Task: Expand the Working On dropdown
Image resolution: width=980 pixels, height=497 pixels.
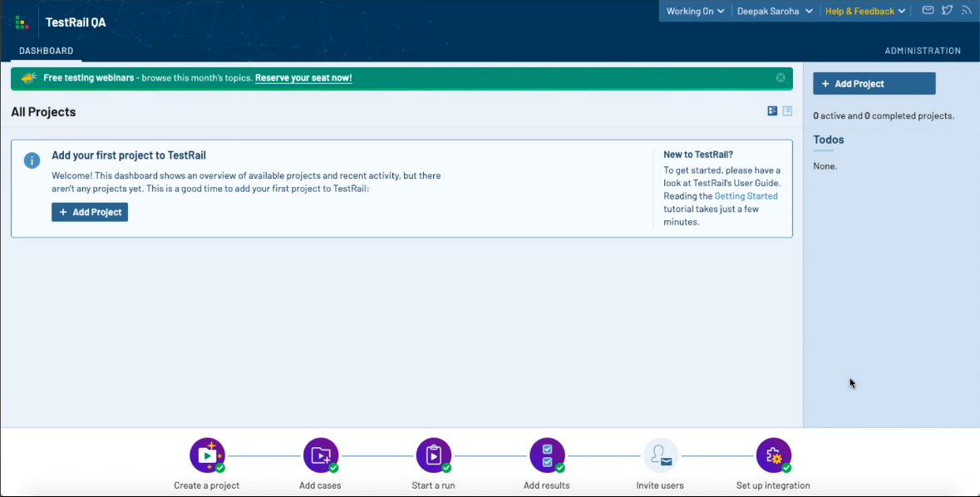Action: [695, 11]
